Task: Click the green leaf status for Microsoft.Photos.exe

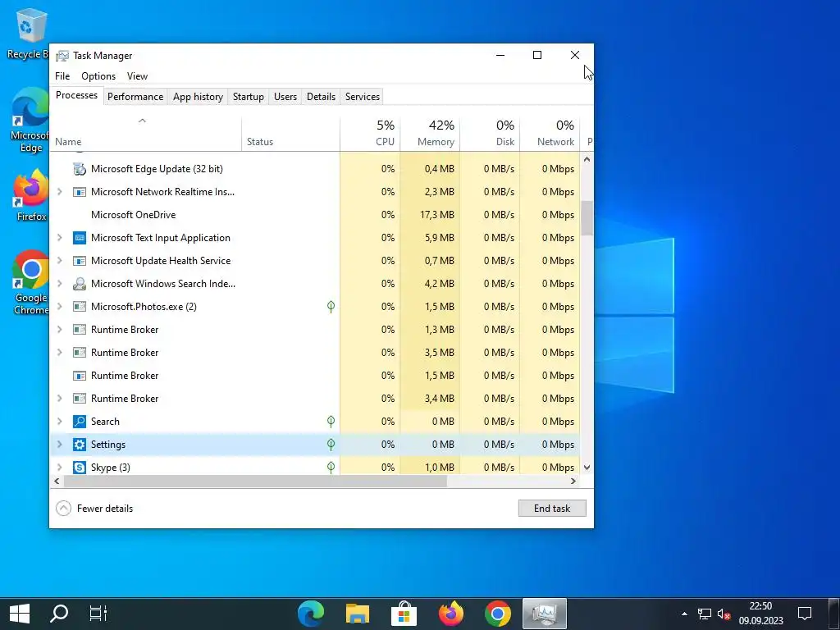Action: pos(331,307)
